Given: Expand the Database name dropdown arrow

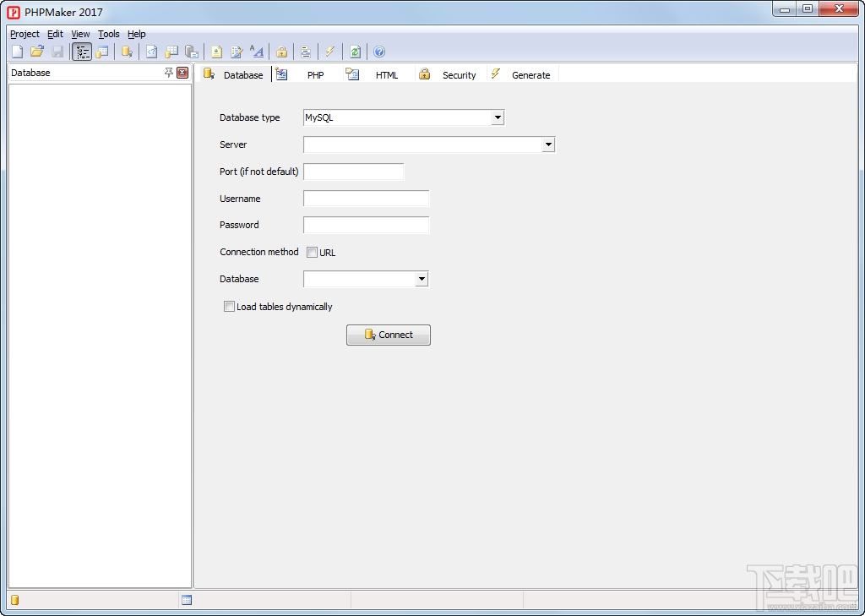Looking at the screenshot, I should pos(422,279).
